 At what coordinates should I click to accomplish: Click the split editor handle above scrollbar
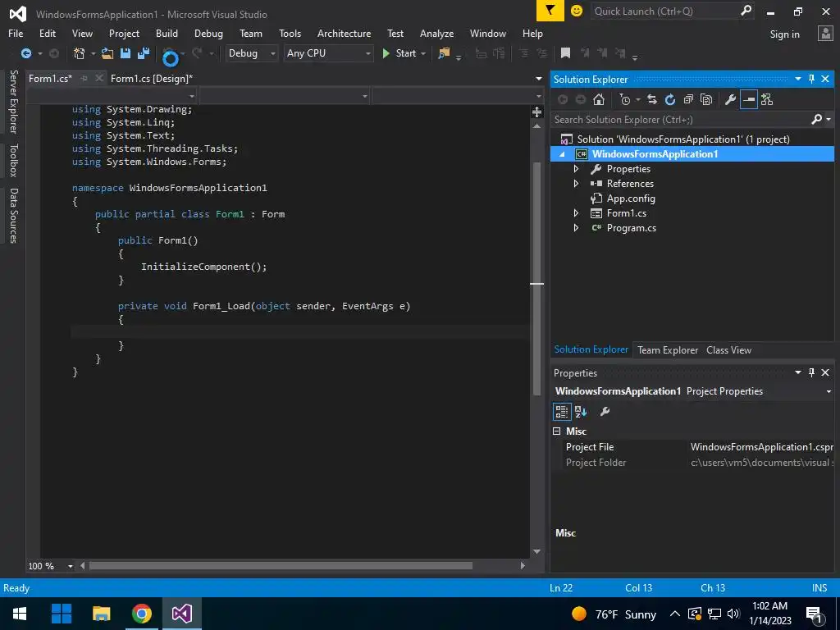[536, 112]
